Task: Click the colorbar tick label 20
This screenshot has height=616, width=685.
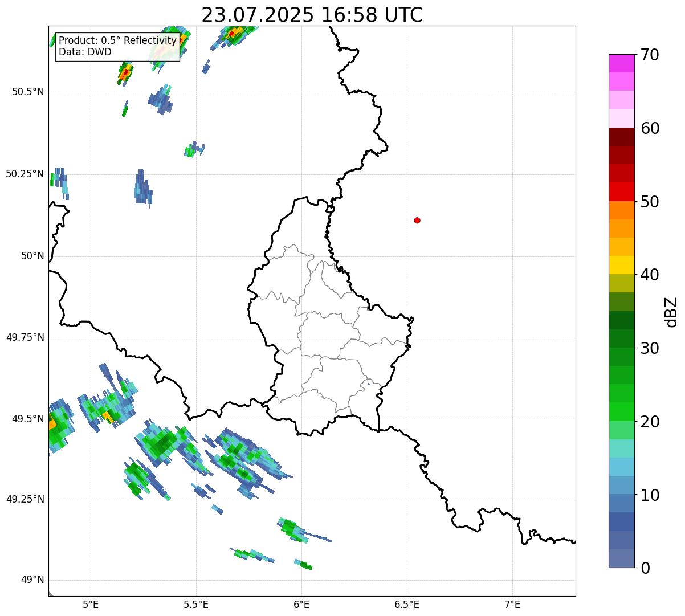Action: (650, 422)
